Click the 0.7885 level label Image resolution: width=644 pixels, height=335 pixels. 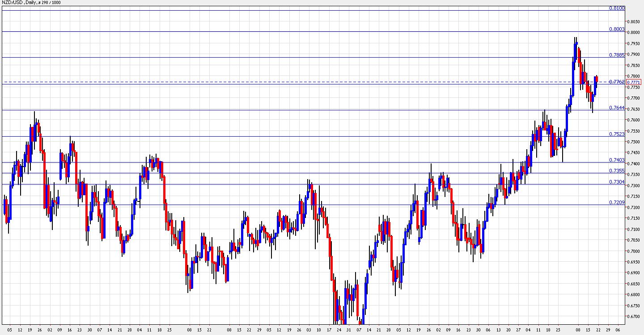[617, 55]
